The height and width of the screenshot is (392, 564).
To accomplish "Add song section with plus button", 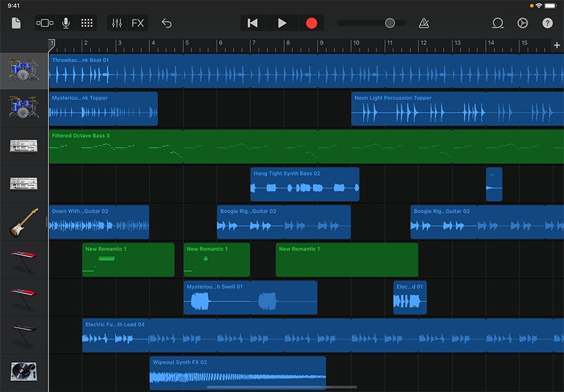I will pyautogui.click(x=556, y=46).
